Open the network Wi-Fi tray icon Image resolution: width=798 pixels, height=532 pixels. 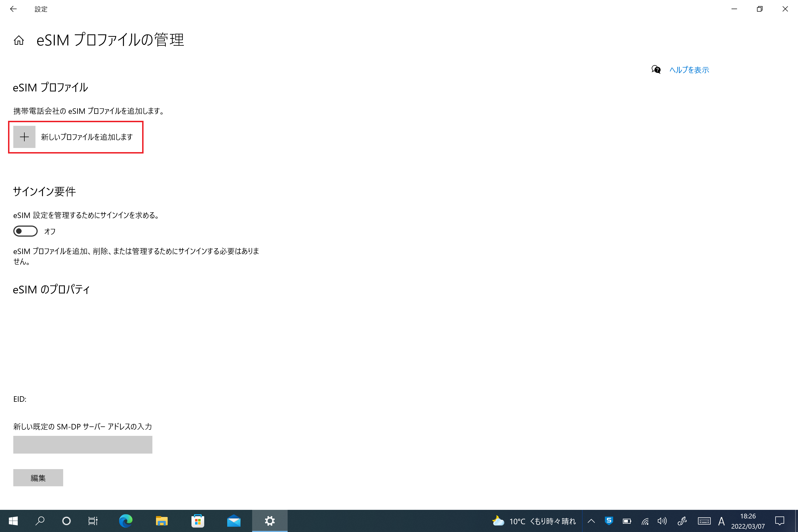click(x=645, y=521)
